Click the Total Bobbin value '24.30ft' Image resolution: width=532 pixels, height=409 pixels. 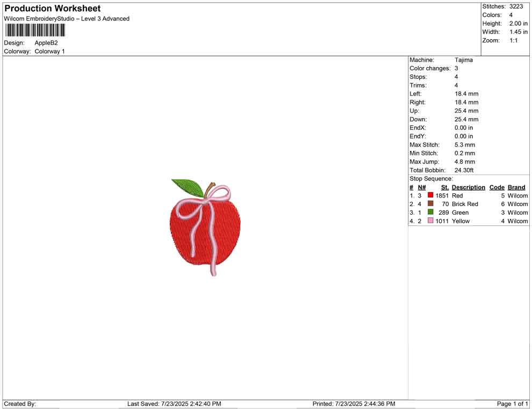464,170
